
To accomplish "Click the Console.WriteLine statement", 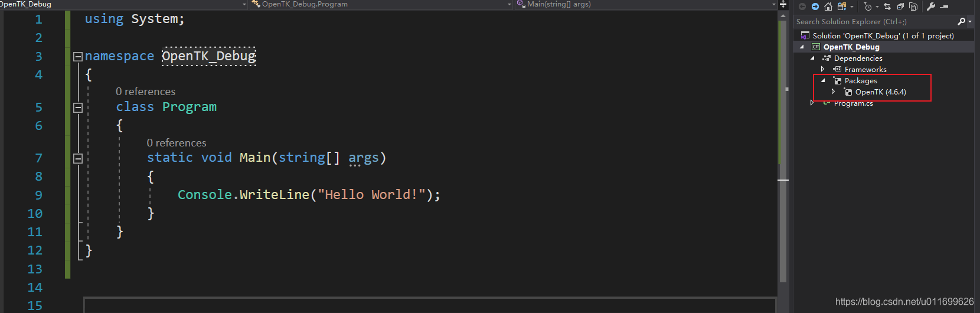I will [309, 194].
